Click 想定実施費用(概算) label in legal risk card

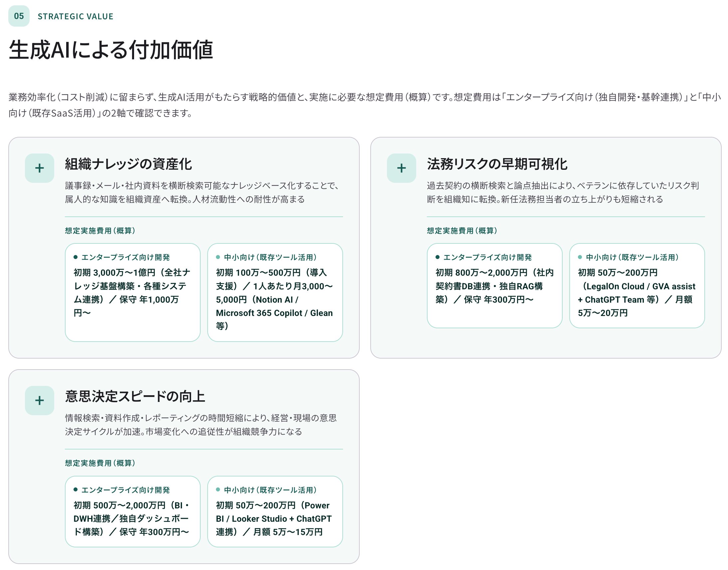[x=461, y=231]
